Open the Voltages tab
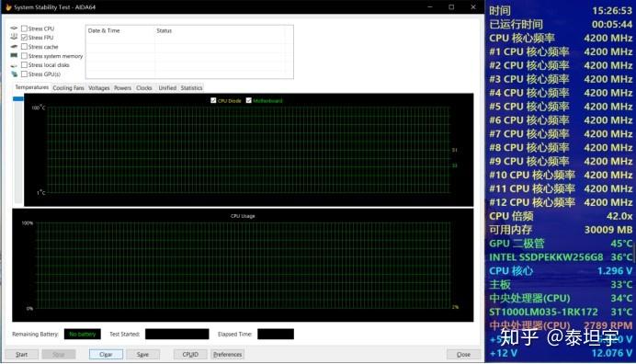Viewport: 636px width, 364px height. 99,87
